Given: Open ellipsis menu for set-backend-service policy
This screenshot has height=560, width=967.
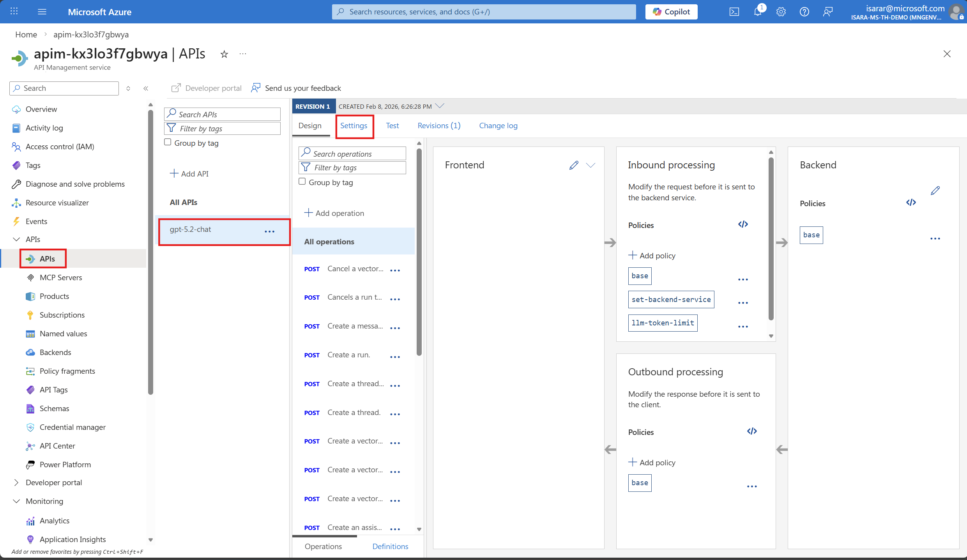Looking at the screenshot, I should click(743, 303).
